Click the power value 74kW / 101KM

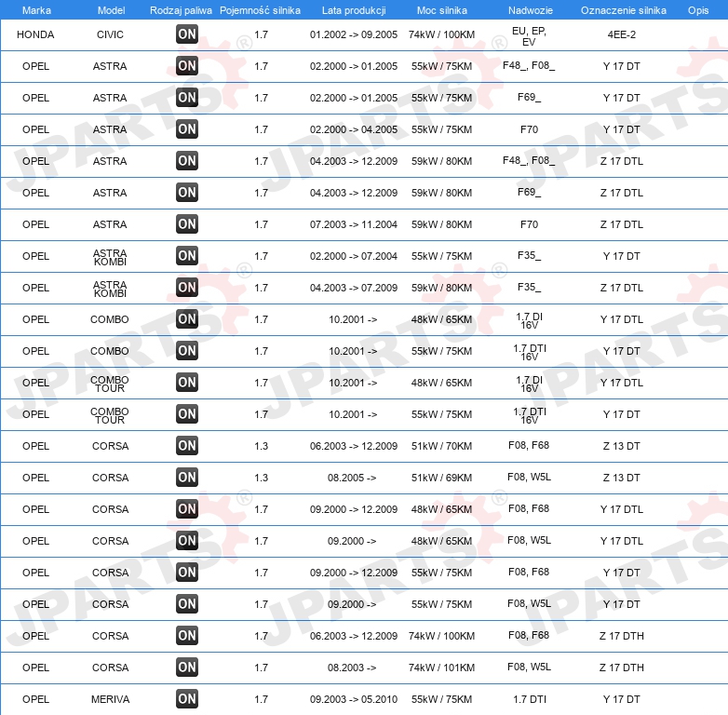[x=441, y=668]
